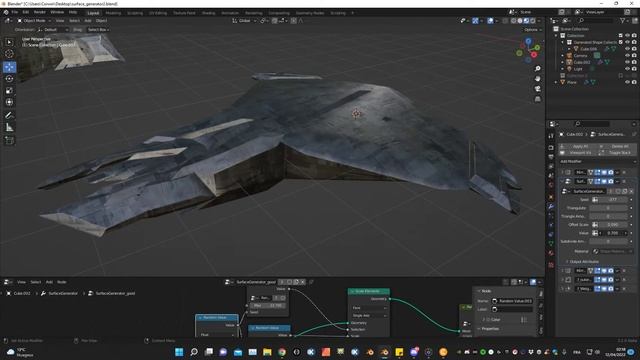Open the Texture properties tab

[x=551, y=265]
